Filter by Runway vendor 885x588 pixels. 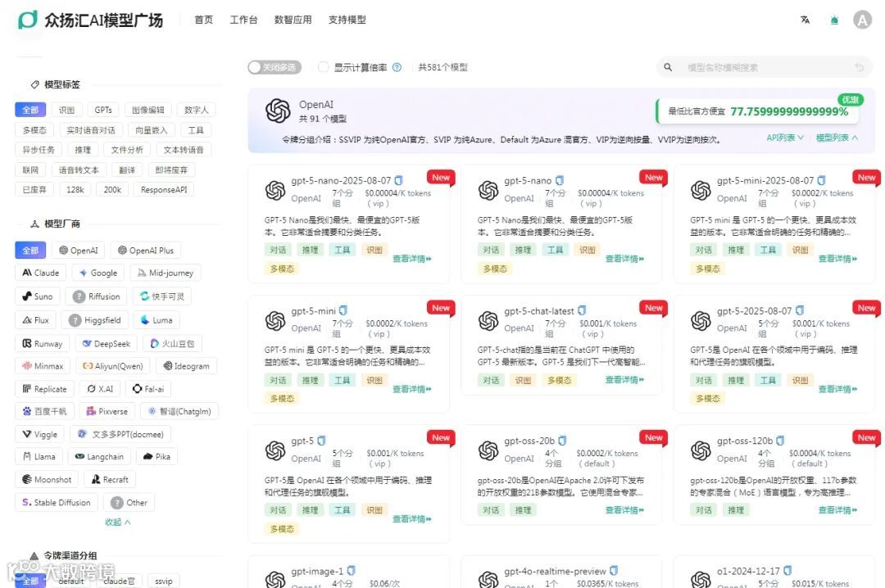[43, 343]
